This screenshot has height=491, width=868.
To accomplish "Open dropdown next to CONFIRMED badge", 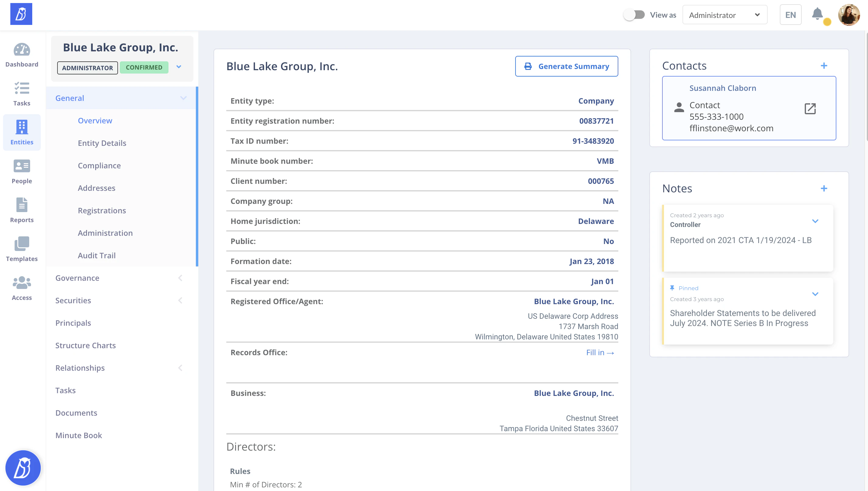I will coord(179,67).
